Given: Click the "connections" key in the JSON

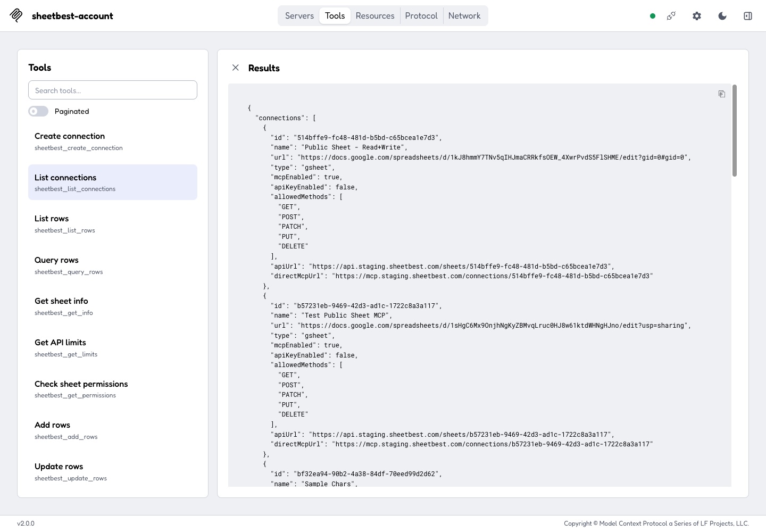Looking at the screenshot, I should [280, 118].
